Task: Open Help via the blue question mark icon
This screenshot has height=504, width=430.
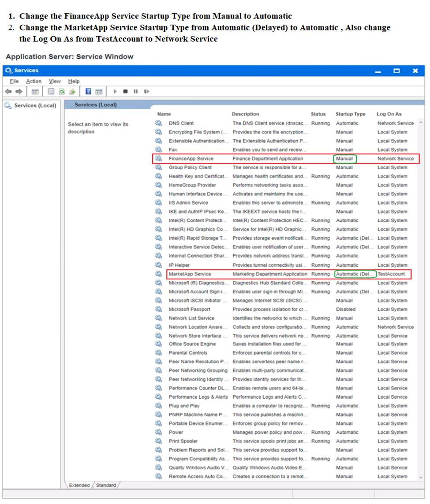Action: pos(88,92)
